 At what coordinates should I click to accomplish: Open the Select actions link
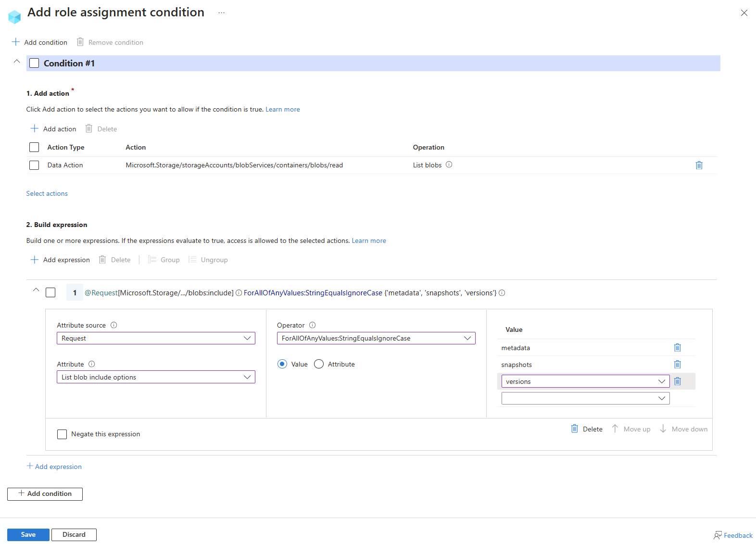coord(47,194)
